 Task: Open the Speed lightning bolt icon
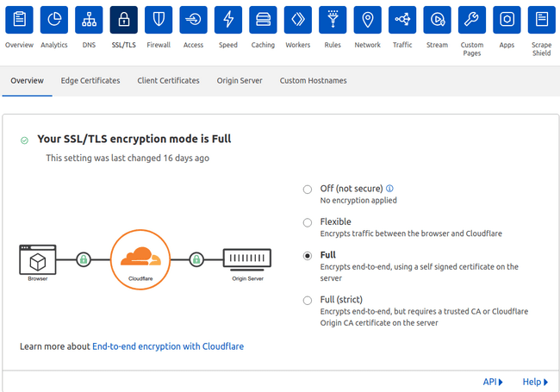coord(228,20)
